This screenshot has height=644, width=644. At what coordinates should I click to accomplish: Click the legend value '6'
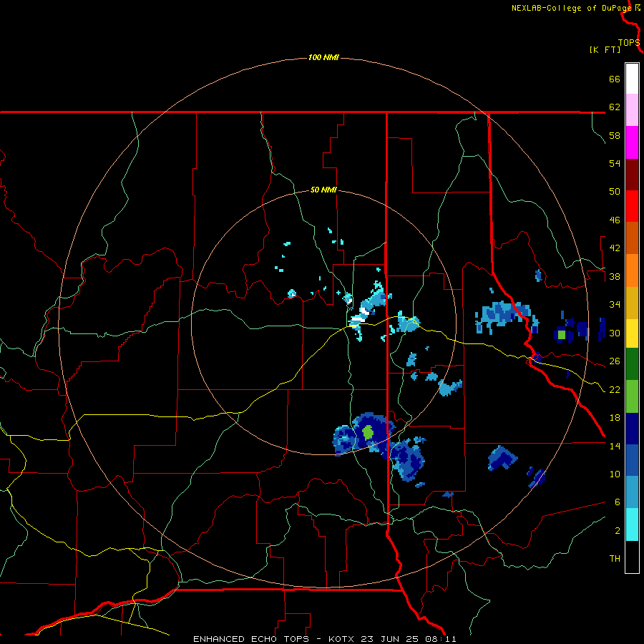click(x=617, y=502)
